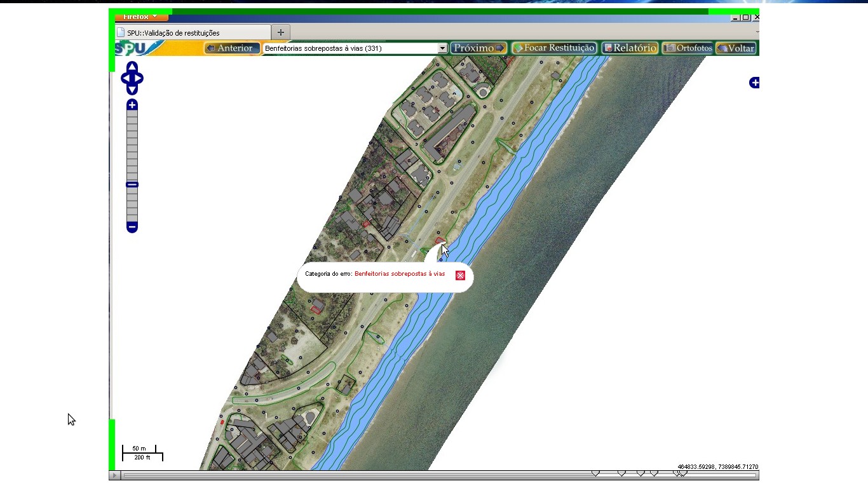This screenshot has width=868, height=488.
Task: Zoom in with the plus button
Action: 132,105
